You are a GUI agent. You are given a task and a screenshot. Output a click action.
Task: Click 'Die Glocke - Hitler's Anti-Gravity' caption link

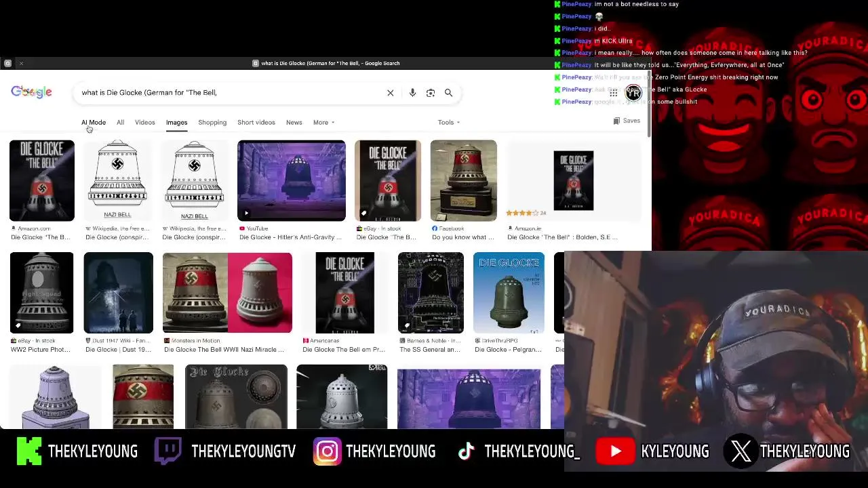(x=290, y=237)
